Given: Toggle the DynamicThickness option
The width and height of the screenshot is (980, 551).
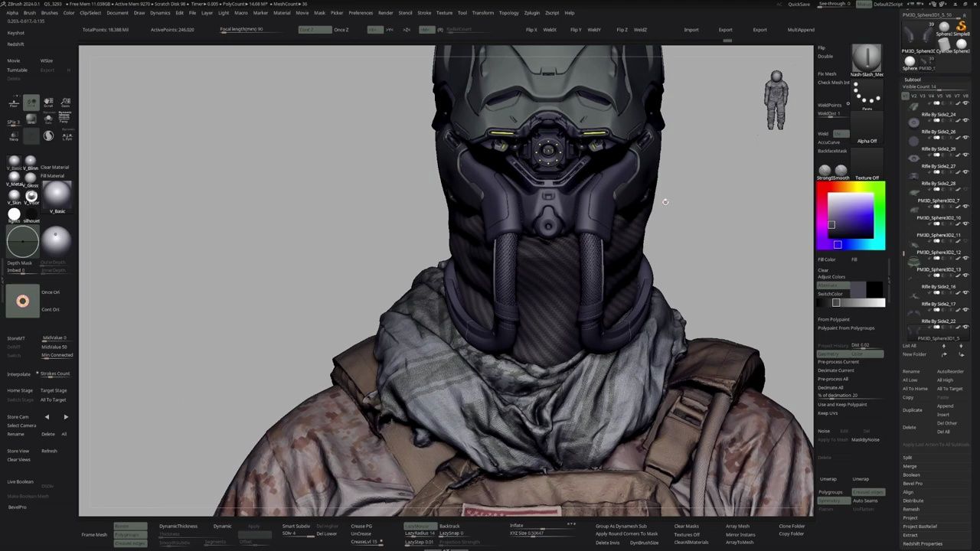Looking at the screenshot, I should point(178,526).
